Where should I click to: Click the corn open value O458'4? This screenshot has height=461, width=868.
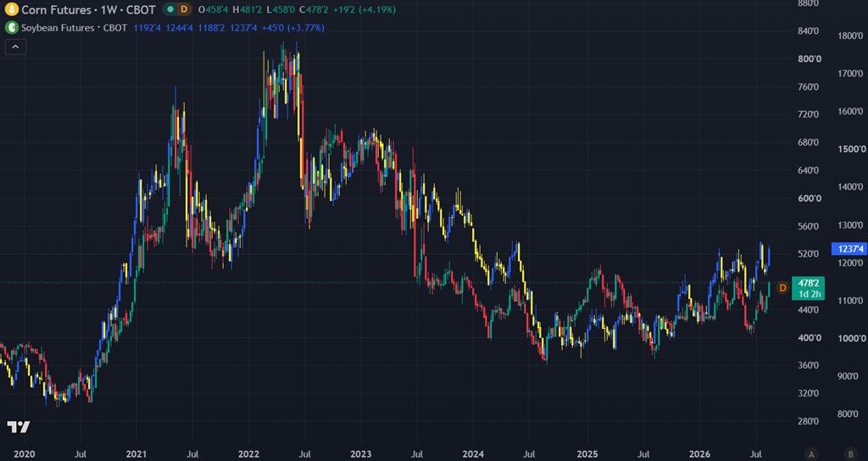(211, 9)
